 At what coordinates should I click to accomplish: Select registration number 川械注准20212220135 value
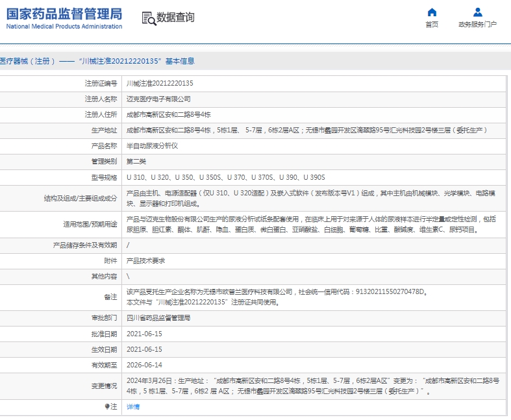click(160, 83)
